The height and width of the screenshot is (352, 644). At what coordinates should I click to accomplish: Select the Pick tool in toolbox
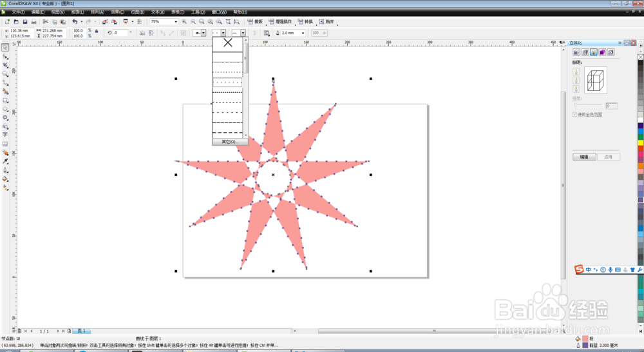click(5, 48)
